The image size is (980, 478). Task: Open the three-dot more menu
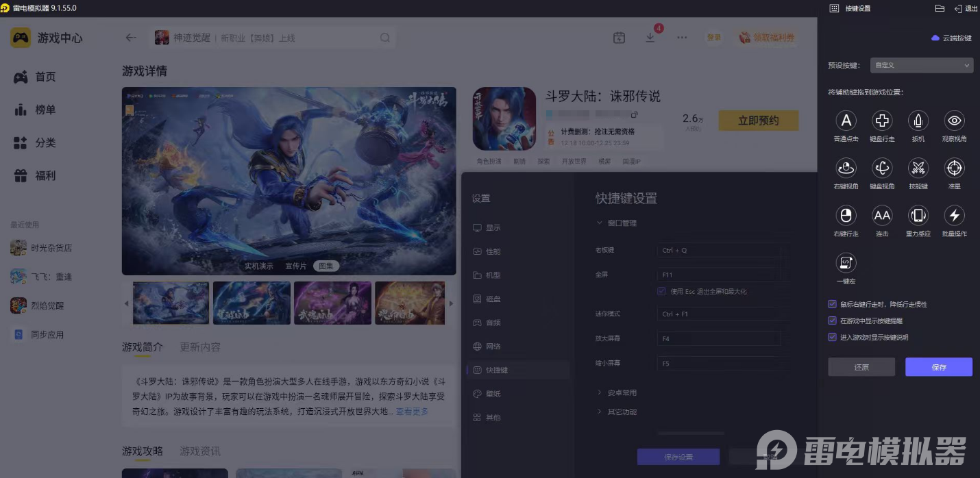(682, 38)
